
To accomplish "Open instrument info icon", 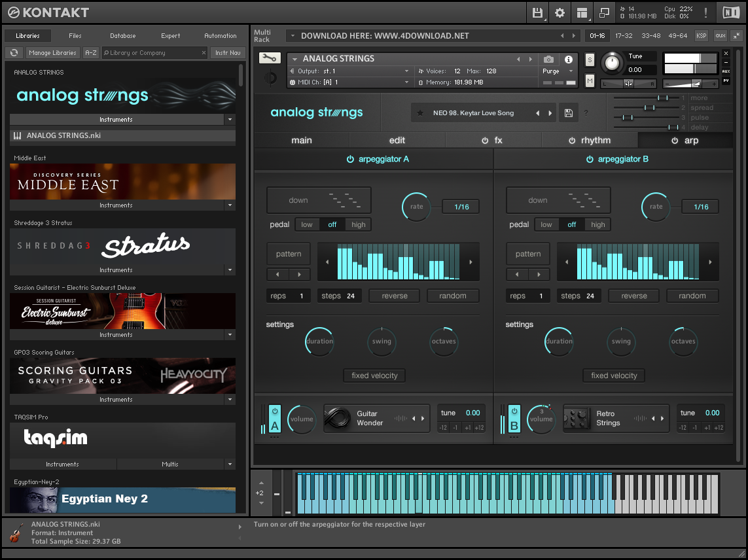I will (x=569, y=59).
